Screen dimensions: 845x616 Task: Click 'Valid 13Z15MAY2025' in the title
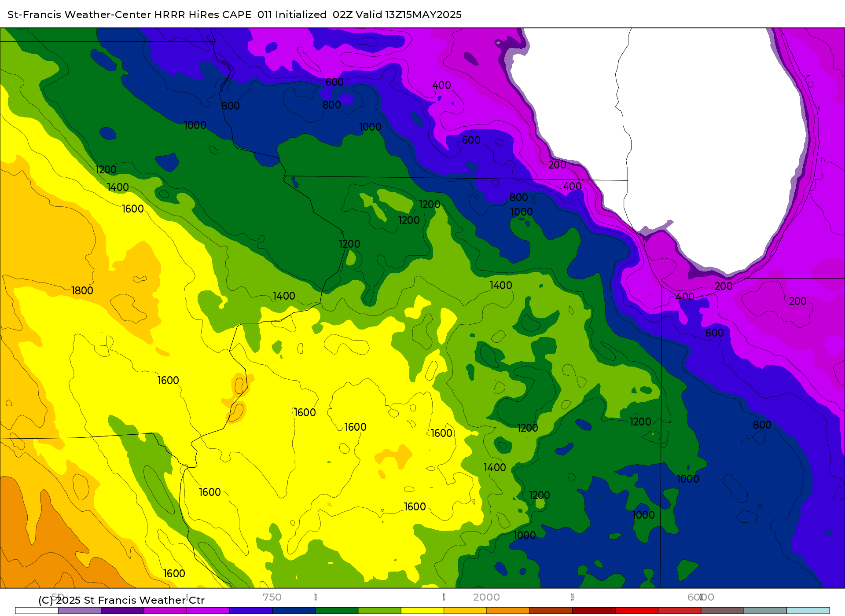tap(409, 15)
